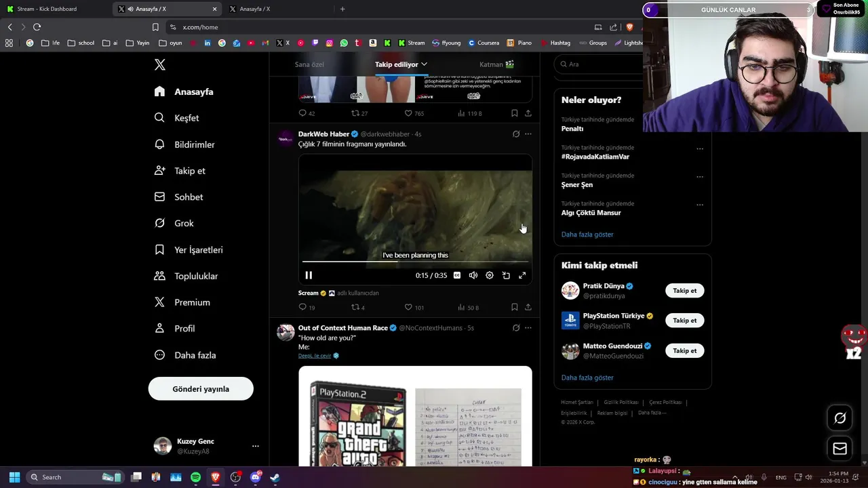Reply to the DarkWeb Haber post with 19 replies

point(307,307)
